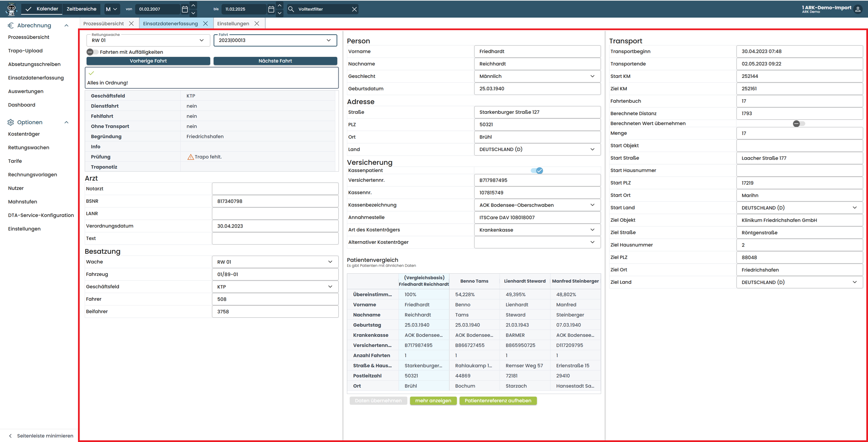Click the Volltextfilter search magnifier icon
The width and height of the screenshot is (868, 442).
(x=291, y=9)
